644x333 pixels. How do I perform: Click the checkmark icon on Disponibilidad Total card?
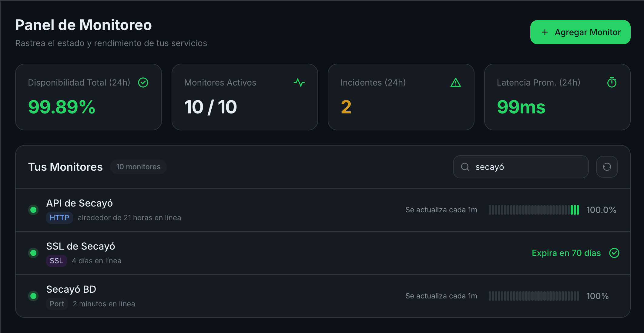pos(143,82)
